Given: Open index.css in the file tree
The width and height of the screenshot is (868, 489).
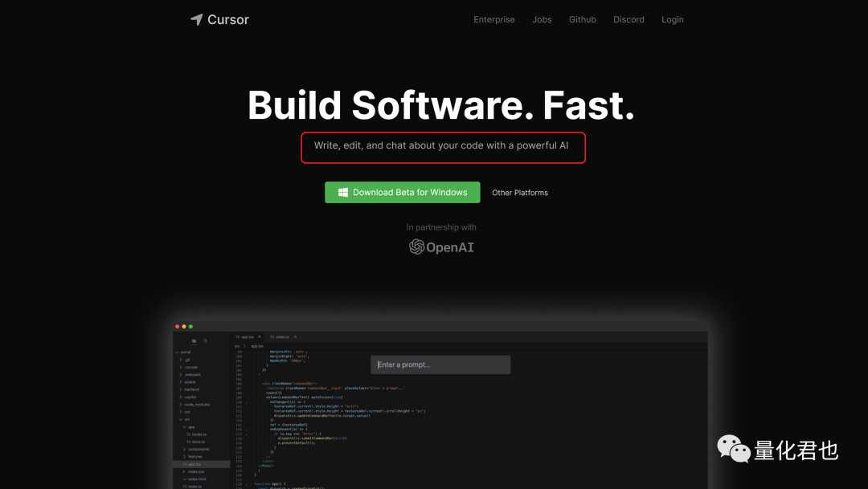Looking at the screenshot, I should click(x=193, y=472).
